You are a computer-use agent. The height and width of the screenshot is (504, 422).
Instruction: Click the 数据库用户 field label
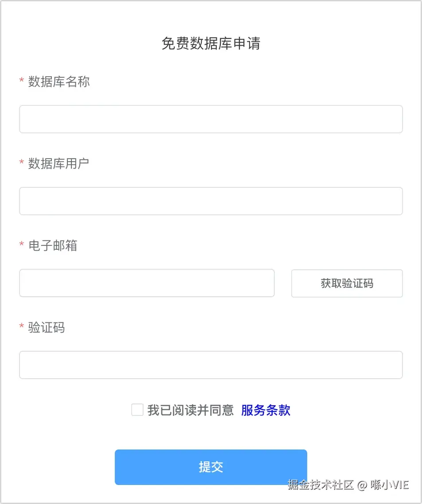pyautogui.click(x=59, y=163)
